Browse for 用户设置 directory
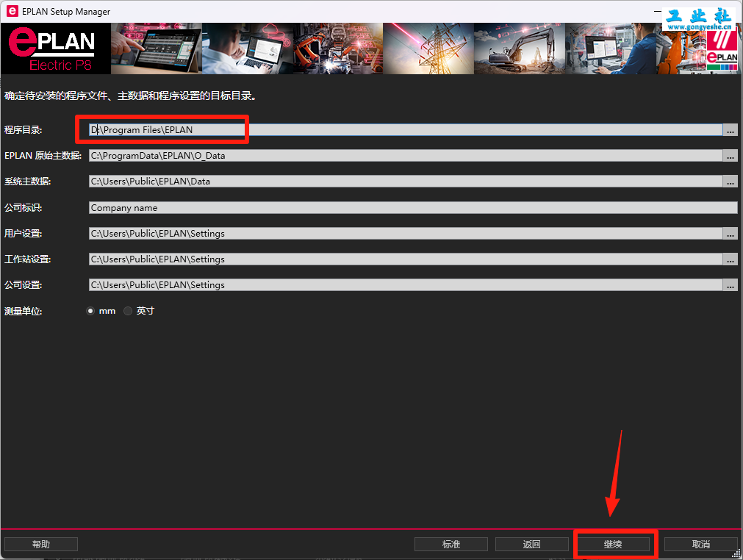 tap(731, 234)
